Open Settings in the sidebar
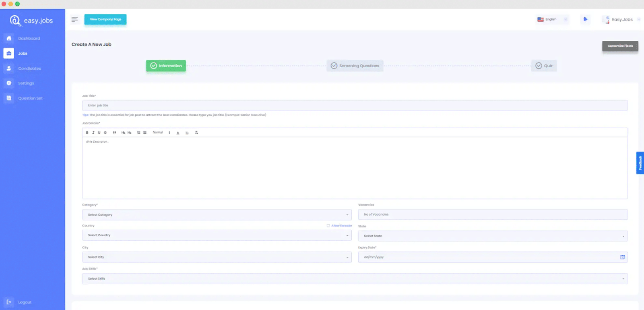644x310 pixels. click(x=26, y=83)
